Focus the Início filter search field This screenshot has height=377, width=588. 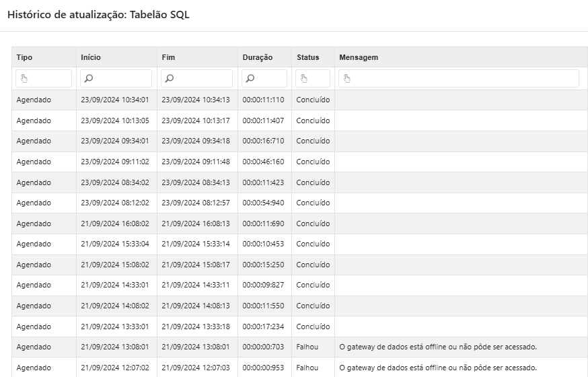(x=122, y=79)
